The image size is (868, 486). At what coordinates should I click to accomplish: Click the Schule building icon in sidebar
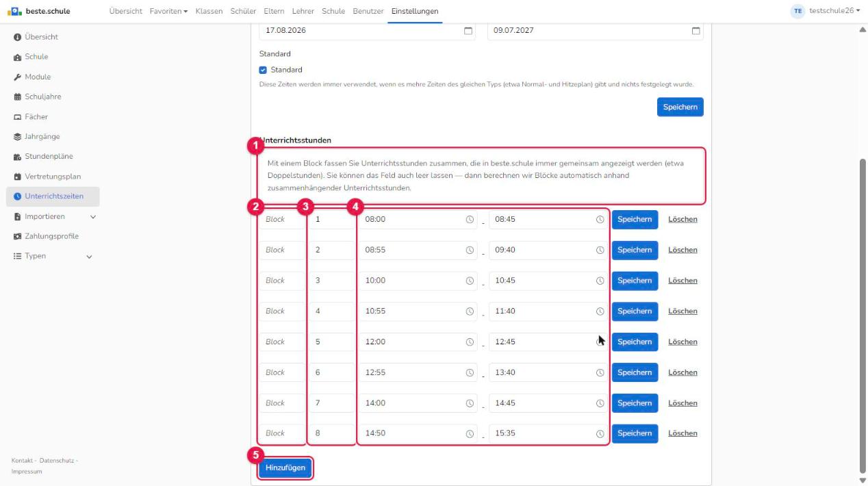(x=17, y=57)
